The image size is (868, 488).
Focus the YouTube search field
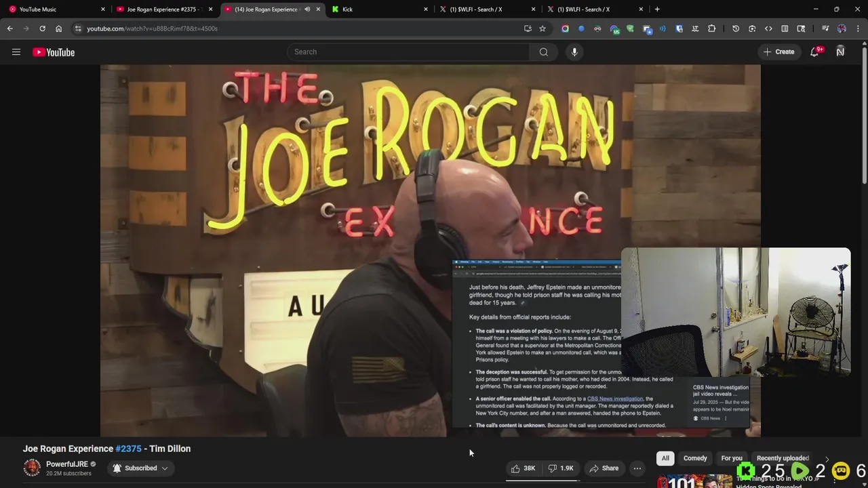408,52
